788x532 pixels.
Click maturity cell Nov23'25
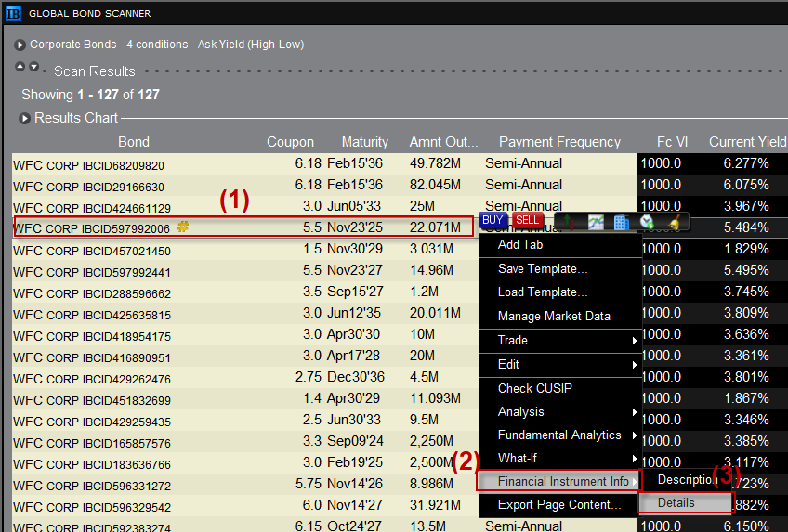[x=355, y=227]
